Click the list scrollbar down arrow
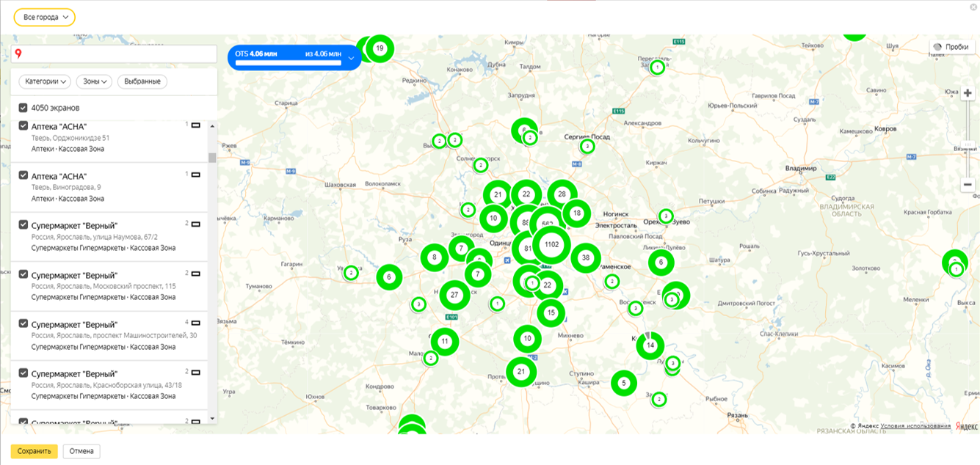Image resolution: width=980 pixels, height=465 pixels. 212,418
